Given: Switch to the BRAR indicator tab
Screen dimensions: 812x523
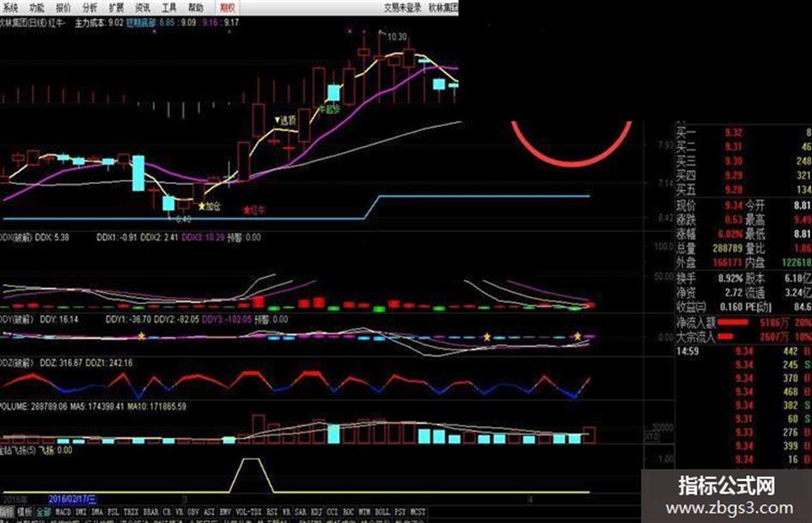Looking at the screenshot, I should [x=150, y=512].
